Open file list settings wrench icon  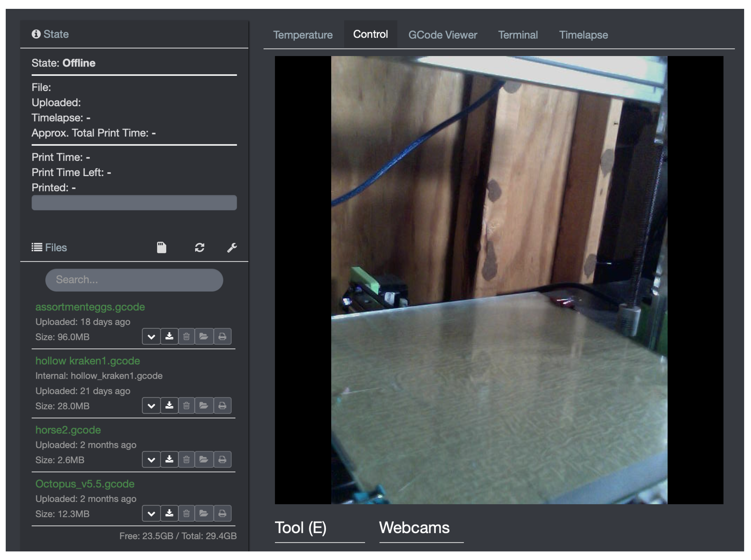(232, 248)
